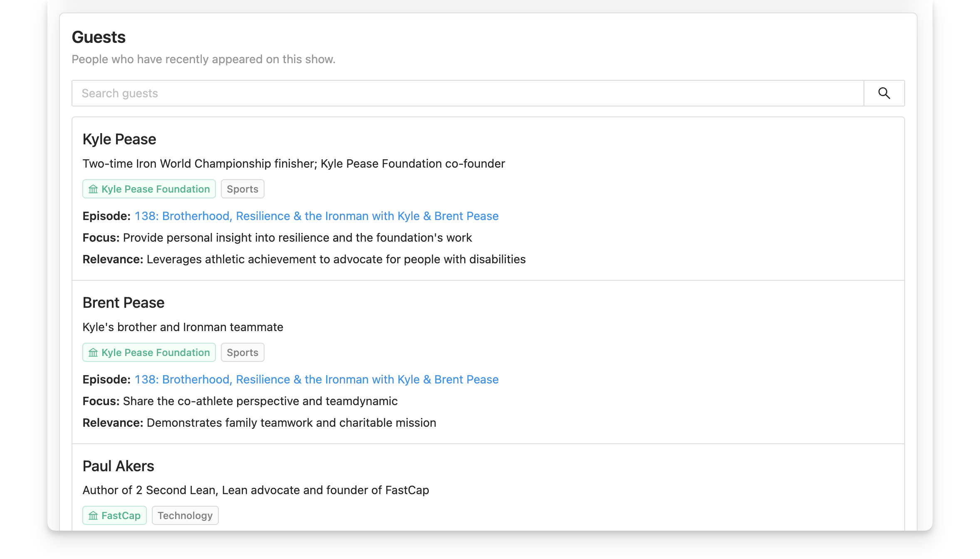
Task: Select text 'People who have recently appeared on this show.'
Action: pyautogui.click(x=203, y=59)
